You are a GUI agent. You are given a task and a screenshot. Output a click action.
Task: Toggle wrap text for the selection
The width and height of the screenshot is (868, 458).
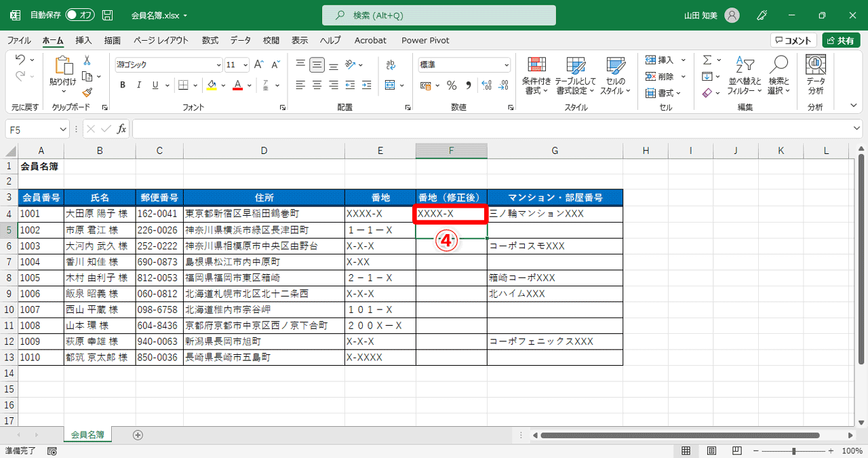pyautogui.click(x=391, y=64)
